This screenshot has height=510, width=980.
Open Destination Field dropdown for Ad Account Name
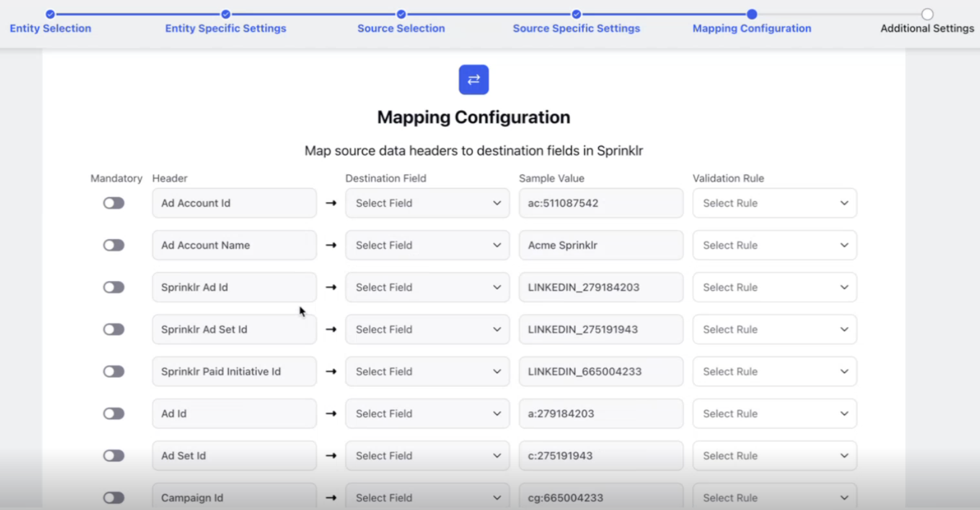point(427,245)
